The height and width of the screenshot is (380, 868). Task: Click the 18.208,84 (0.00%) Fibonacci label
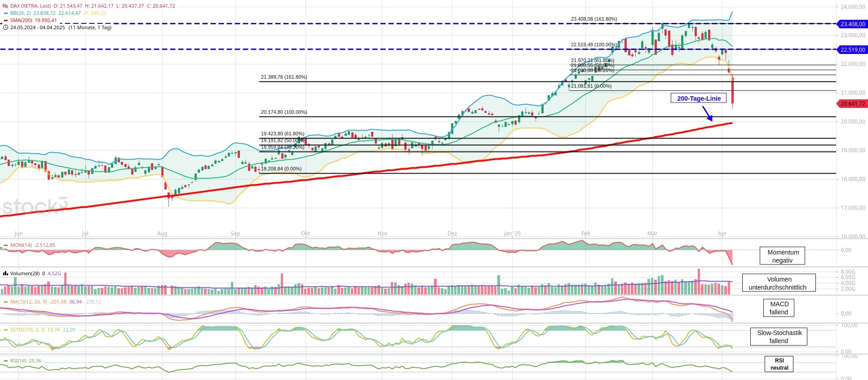281,169
